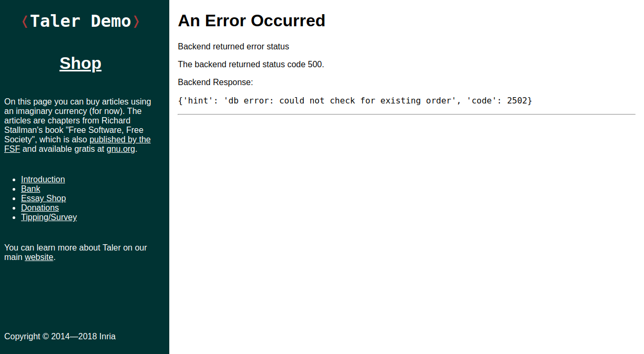Click the JSON db error response text
This screenshot has width=644, height=354.
click(355, 100)
